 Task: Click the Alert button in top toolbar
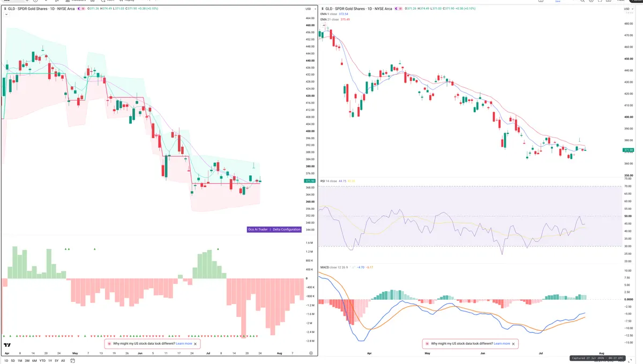(x=108, y=1)
